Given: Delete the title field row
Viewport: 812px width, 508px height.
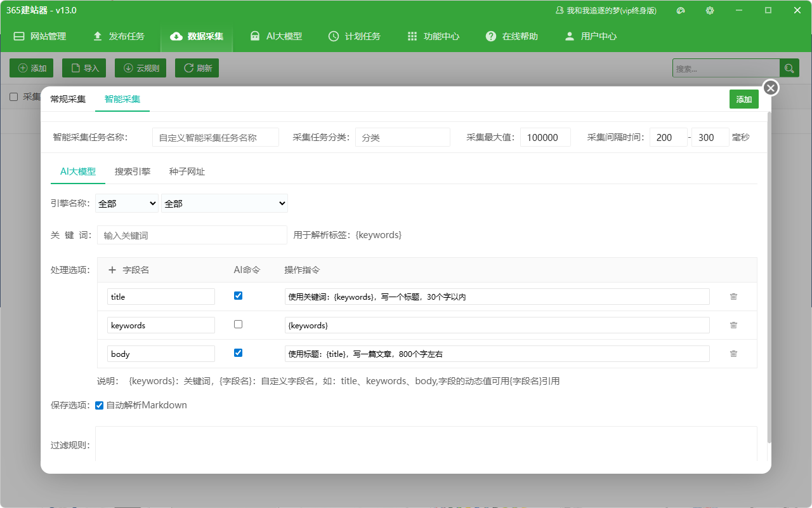Looking at the screenshot, I should pyautogui.click(x=733, y=297).
